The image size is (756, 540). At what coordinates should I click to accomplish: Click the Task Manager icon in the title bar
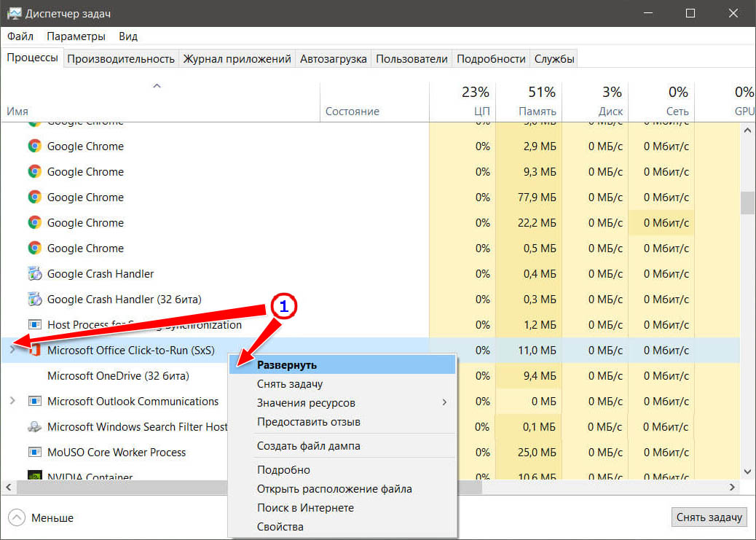[x=14, y=13]
